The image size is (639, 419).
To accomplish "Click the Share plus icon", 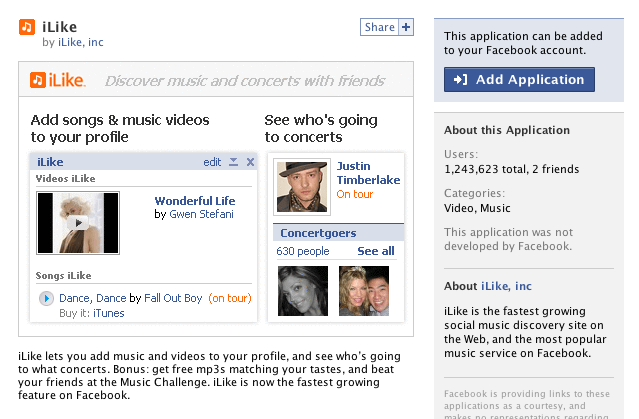I will [x=406, y=27].
